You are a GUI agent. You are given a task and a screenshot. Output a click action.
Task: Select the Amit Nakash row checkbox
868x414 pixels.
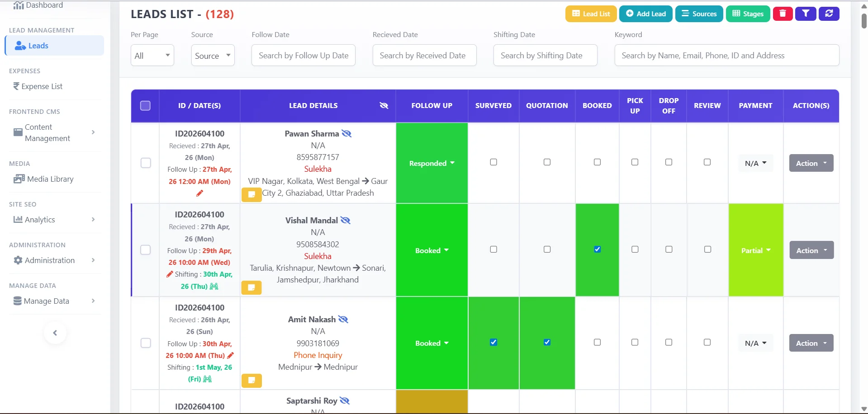tap(146, 343)
